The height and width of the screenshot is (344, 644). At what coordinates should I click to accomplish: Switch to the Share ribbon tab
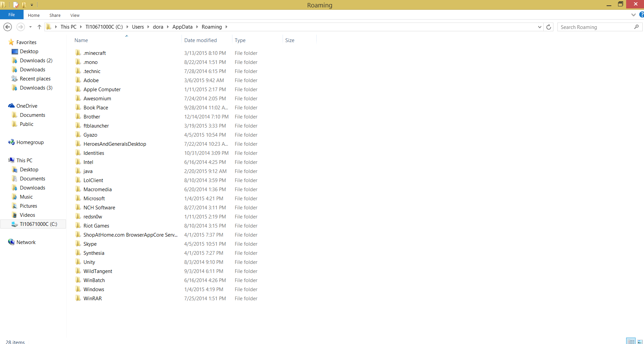tap(55, 15)
